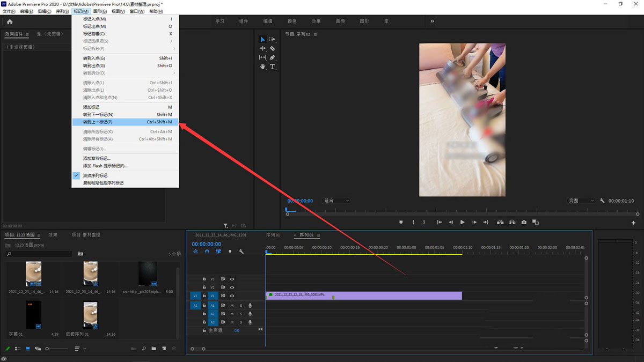Screen dimensions: 644x362
Task: Choose 转到上一标记(P) menu entry
Action: click(98, 122)
